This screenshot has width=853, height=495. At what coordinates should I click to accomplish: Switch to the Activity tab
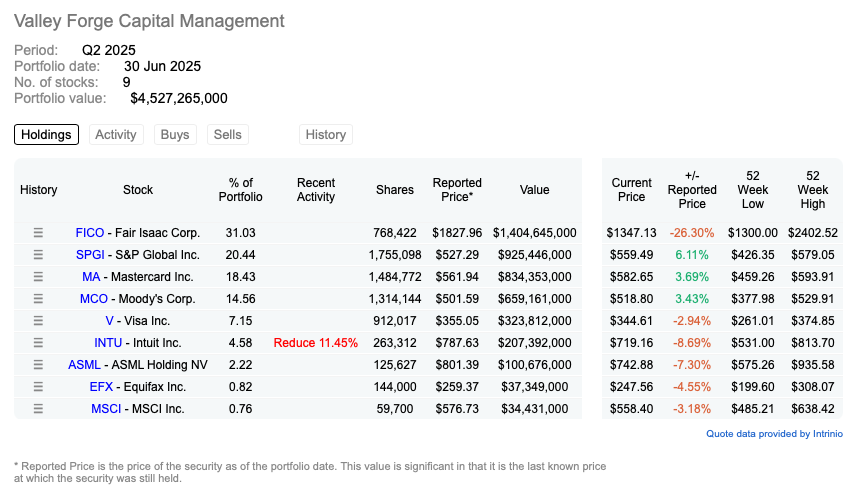(116, 134)
